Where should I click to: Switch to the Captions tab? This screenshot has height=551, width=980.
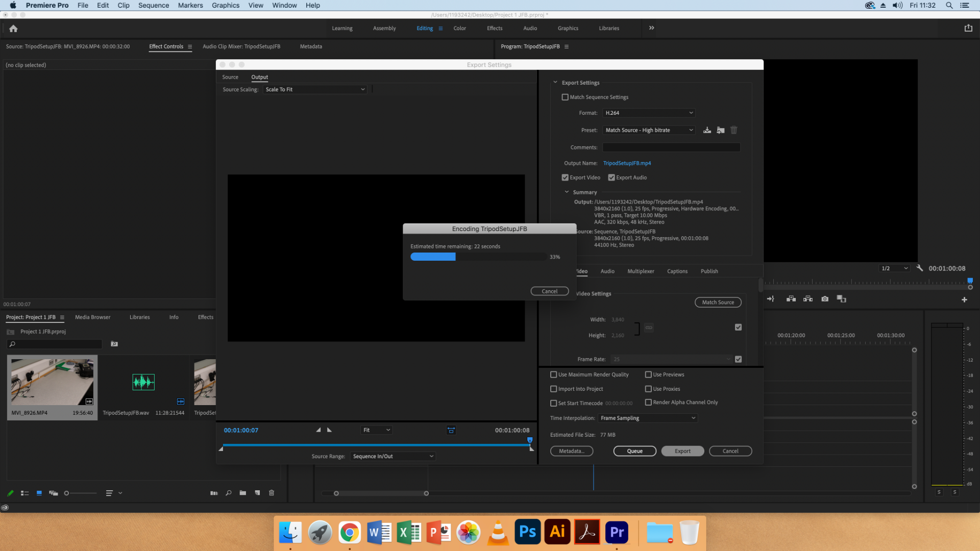[677, 271]
